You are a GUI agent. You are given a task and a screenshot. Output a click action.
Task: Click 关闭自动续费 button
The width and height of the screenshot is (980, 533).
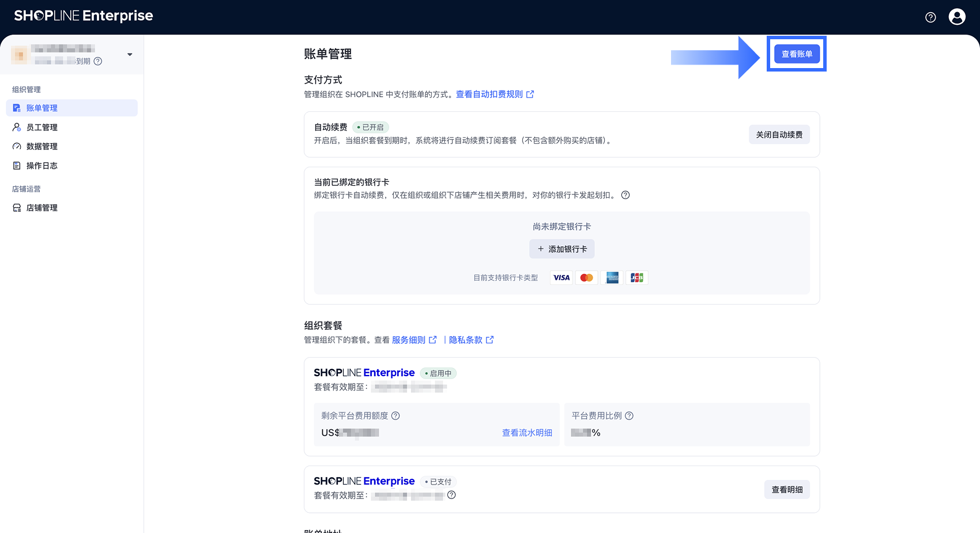[x=779, y=134]
